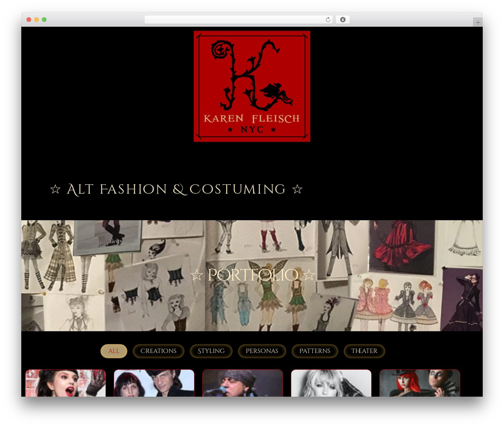
Task: Open thumbnail of couple with man in black hat
Action: click(154, 383)
